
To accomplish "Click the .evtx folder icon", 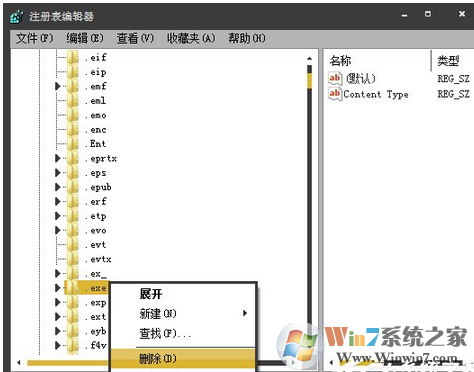I will coord(73,259).
